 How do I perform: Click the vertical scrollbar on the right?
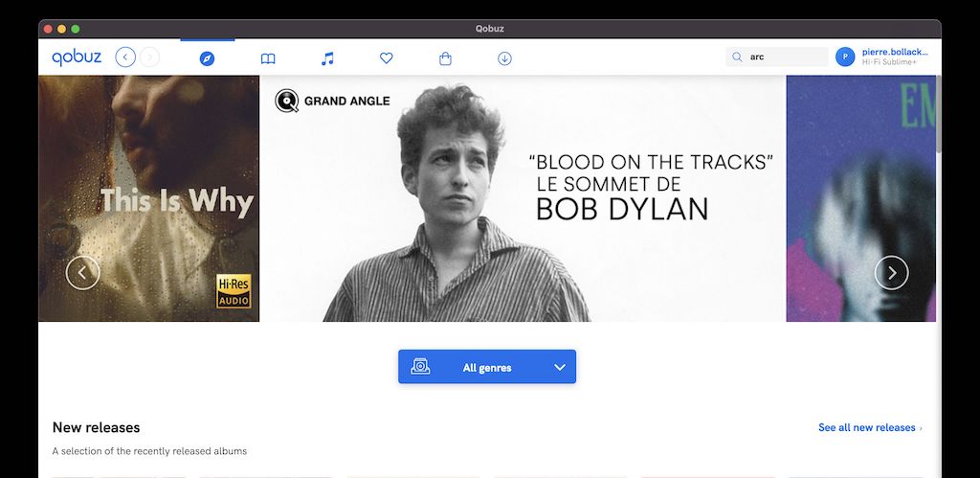pos(939,115)
